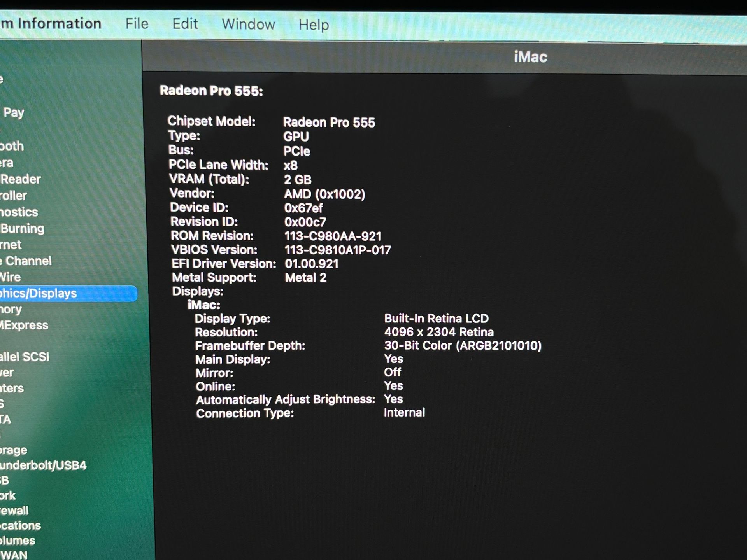Select the Controller sidebar item
The image size is (747, 560).
click(x=14, y=196)
